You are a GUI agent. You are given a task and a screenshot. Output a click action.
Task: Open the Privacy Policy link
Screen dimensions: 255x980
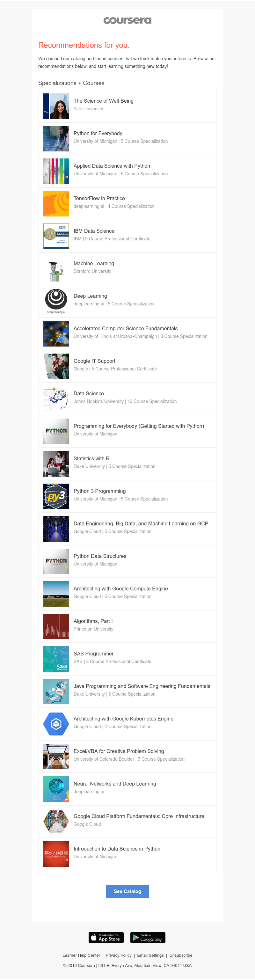click(x=118, y=955)
